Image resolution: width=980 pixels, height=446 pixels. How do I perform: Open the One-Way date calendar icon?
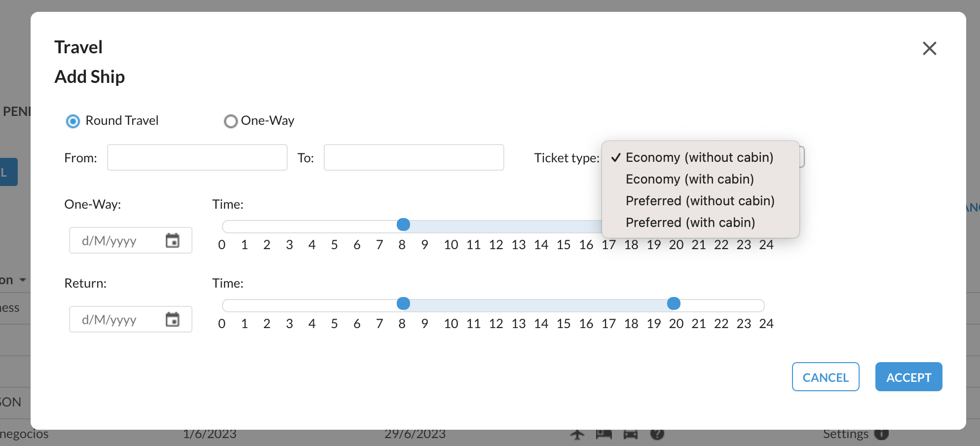tap(172, 241)
